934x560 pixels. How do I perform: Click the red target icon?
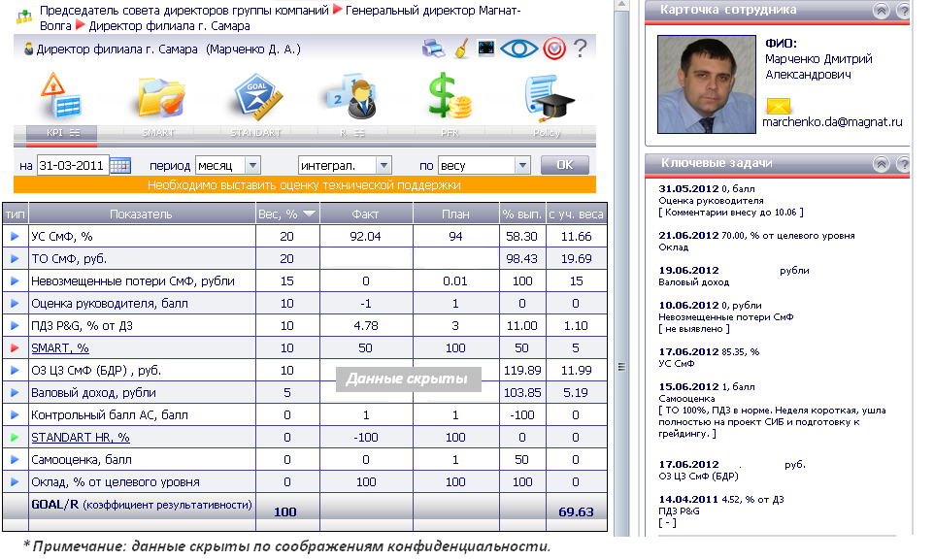pyautogui.click(x=554, y=49)
